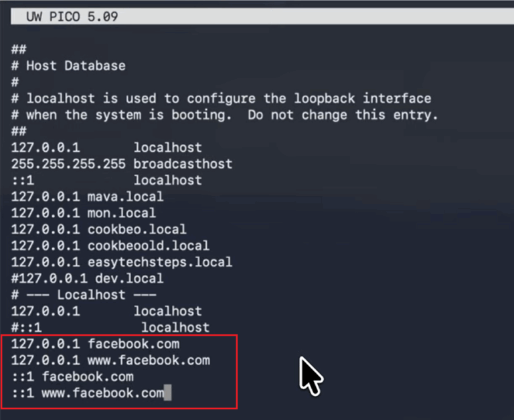The height and width of the screenshot is (420, 514).
Task: Place cursor on '127.0.0.1 www.facebook.com' line
Action: [110, 360]
